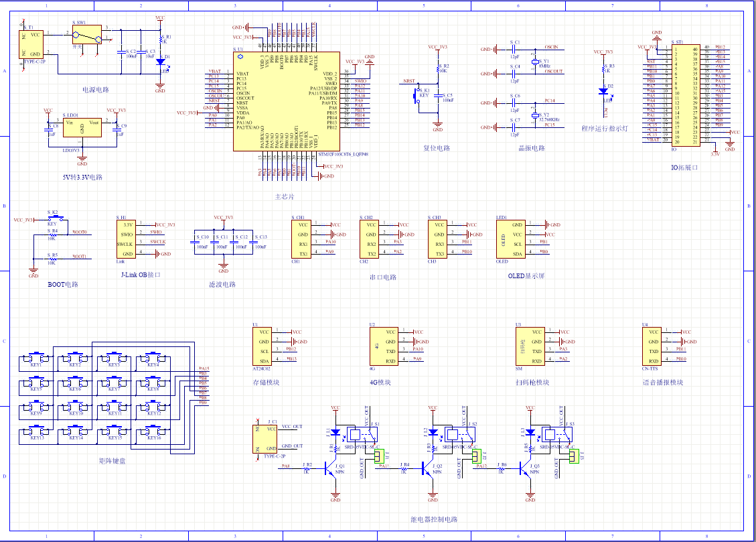The width and height of the screenshot is (756, 542).
Task: Select the J_S2 relay symbol
Action: [460, 434]
